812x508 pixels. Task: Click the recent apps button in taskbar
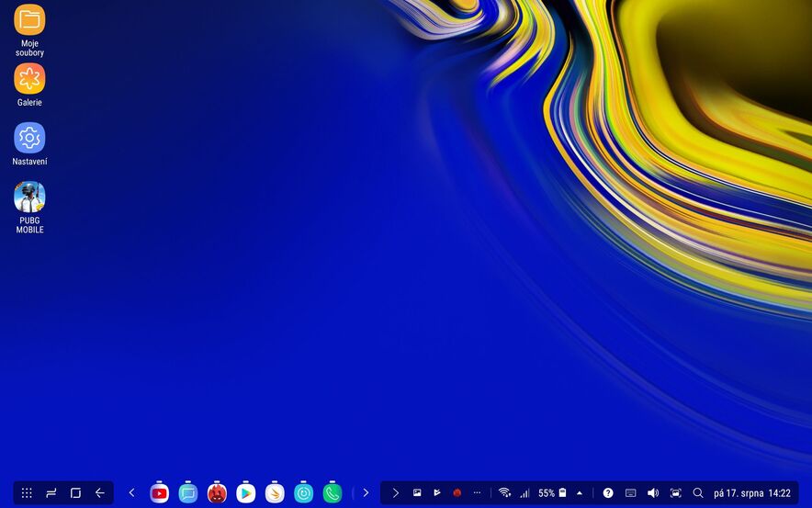pos(51,493)
